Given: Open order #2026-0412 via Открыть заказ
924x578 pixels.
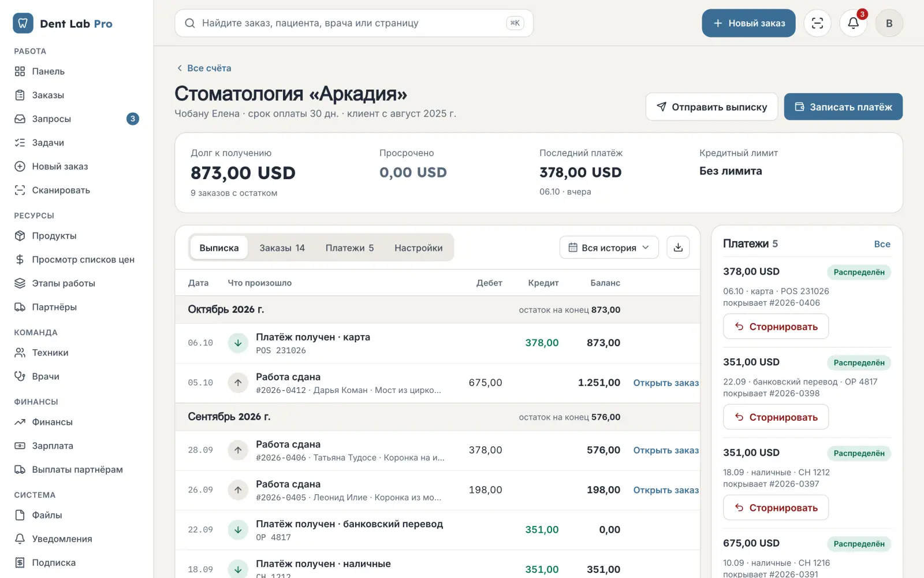Looking at the screenshot, I should pyautogui.click(x=666, y=383).
